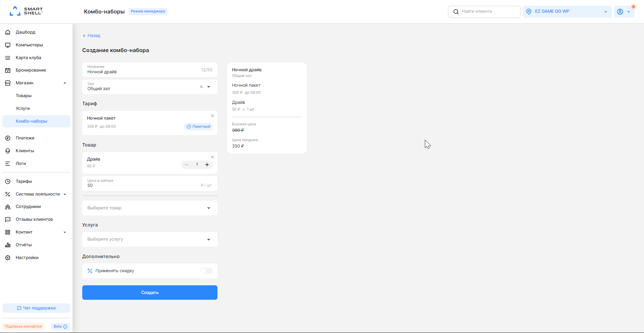Screen dimensions: 644x333
Task: Click the club location pin icon
Action: (529, 12)
